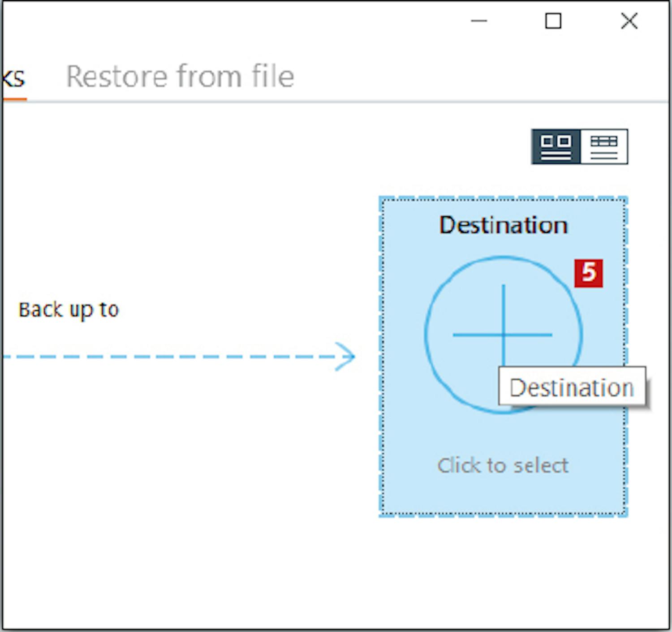Viewport: 672px width, 632px height.
Task: Click the "Back up to" label
Action: click(x=69, y=310)
